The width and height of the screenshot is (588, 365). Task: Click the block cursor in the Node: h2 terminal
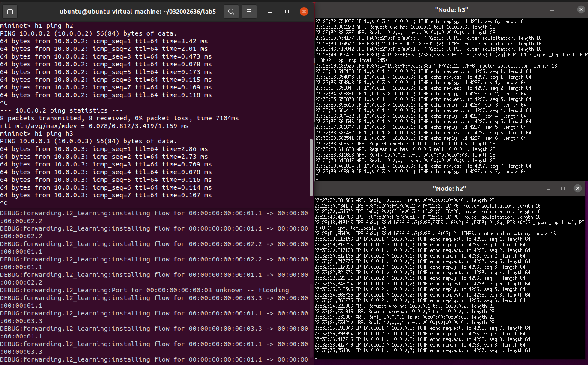316,356
